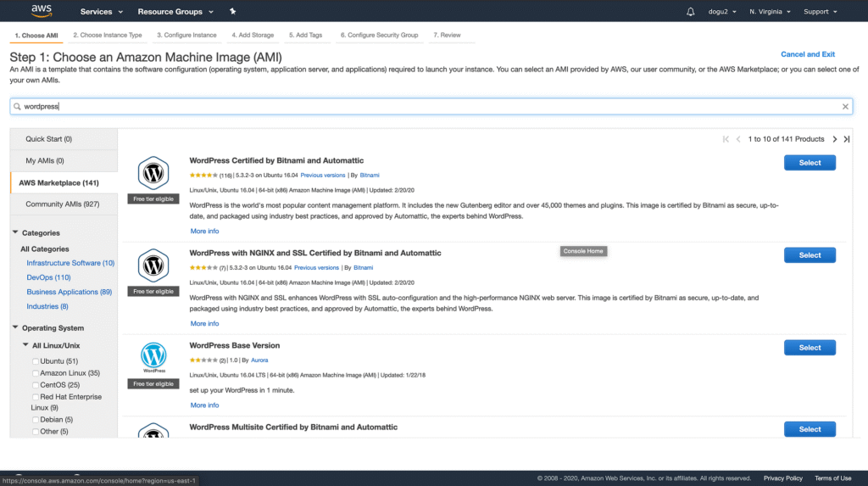Screen dimensions: 868x486
Task: Jump to last page of results
Action: click(x=847, y=139)
